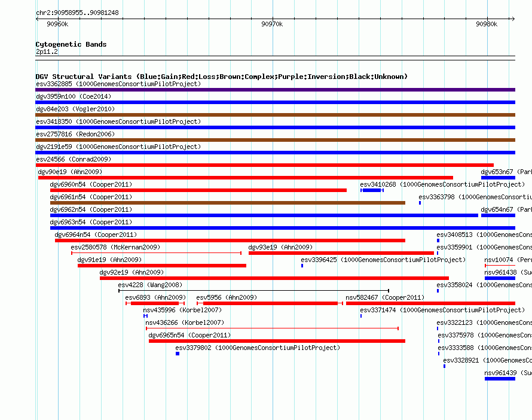
Task: Click the esv3362885 purple inversion bar
Action: [x=275, y=90]
